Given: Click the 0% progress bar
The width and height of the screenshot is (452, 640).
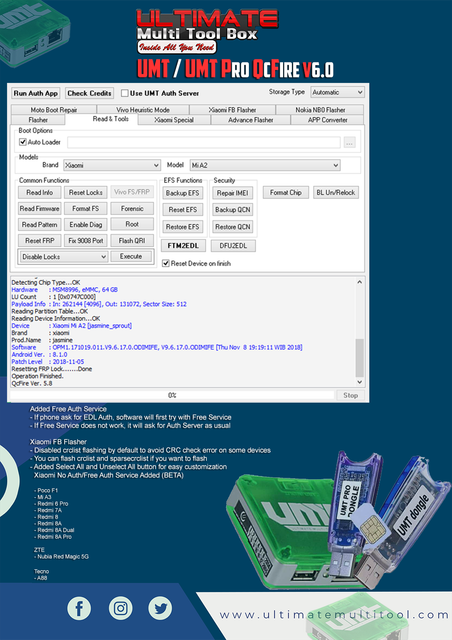Looking at the screenshot, I should (x=172, y=395).
